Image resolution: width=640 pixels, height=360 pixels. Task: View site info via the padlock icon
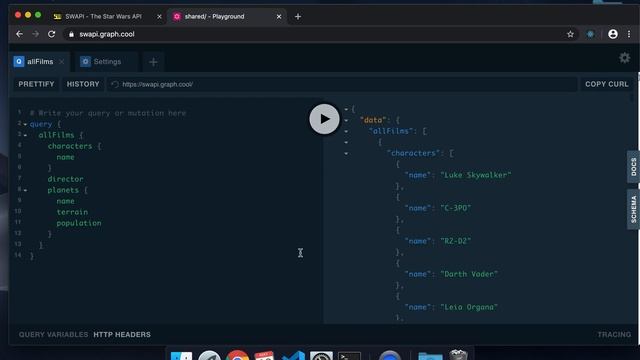click(x=71, y=34)
